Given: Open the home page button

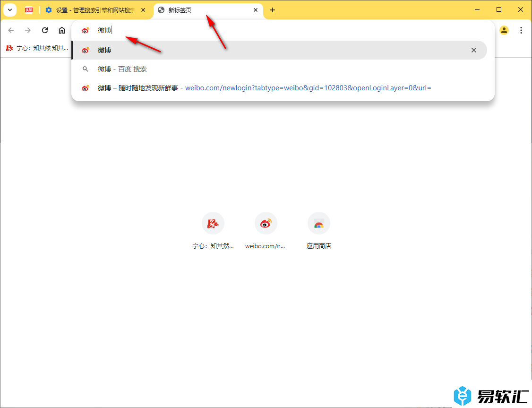Looking at the screenshot, I should pyautogui.click(x=62, y=30).
